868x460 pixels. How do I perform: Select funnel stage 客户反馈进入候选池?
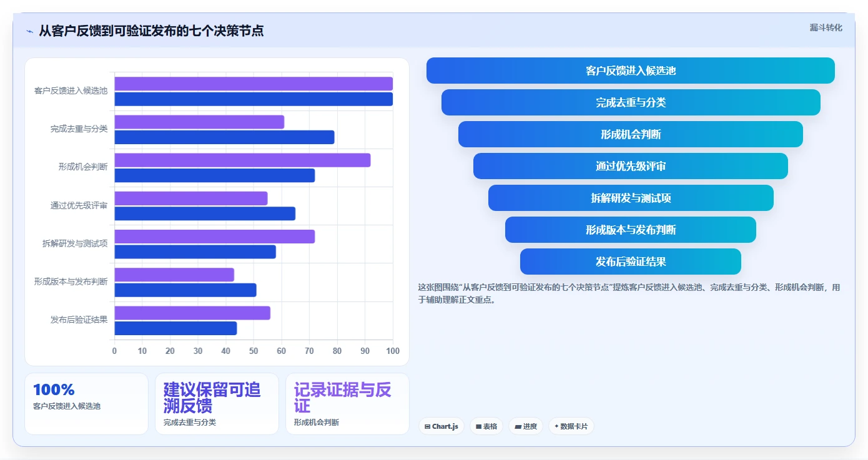(x=630, y=71)
